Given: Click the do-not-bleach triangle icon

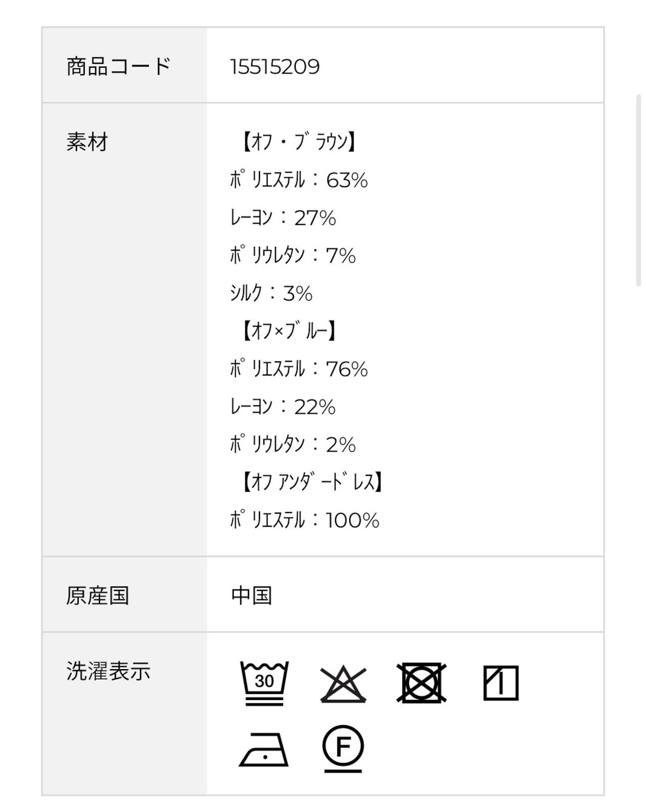Looking at the screenshot, I should [x=343, y=684].
